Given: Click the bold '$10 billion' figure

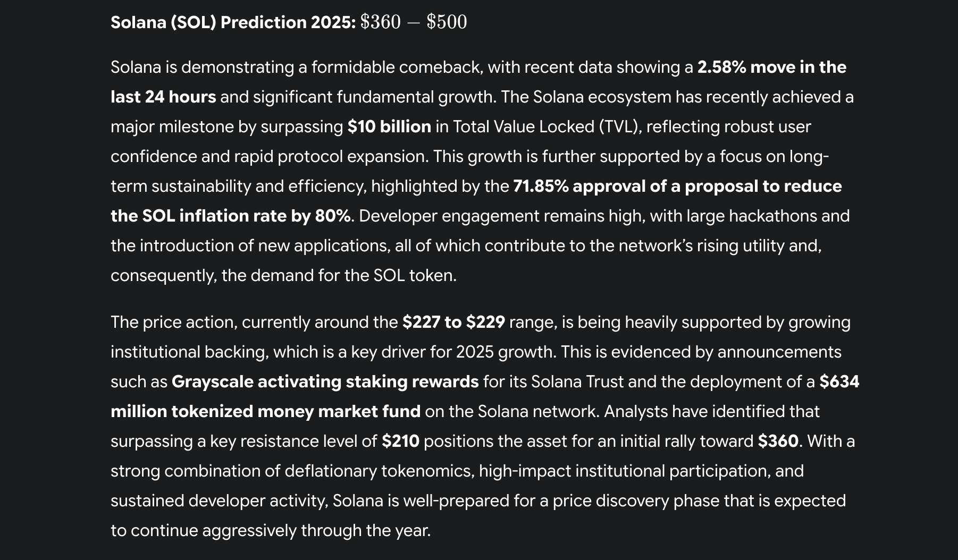Looking at the screenshot, I should click(x=389, y=127).
